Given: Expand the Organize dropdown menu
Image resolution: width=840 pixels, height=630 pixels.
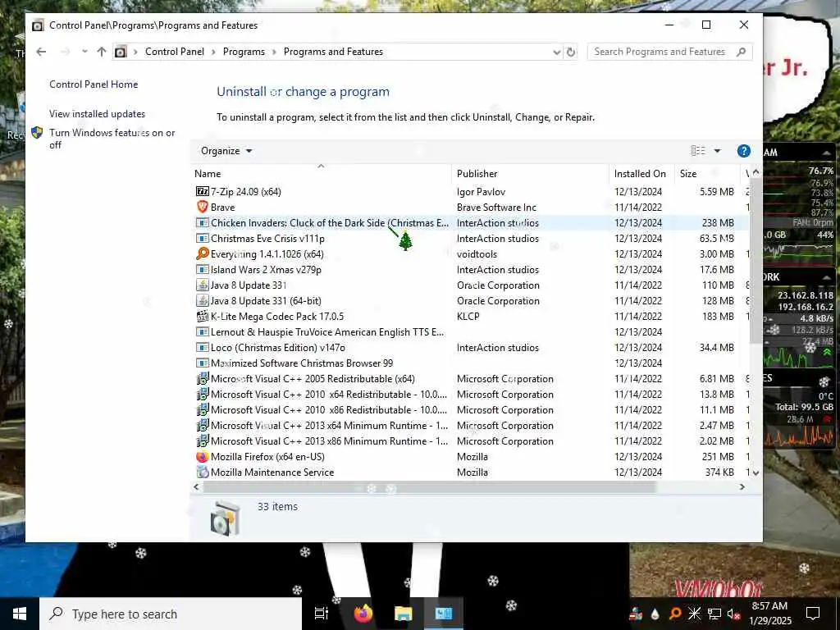Looking at the screenshot, I should tap(226, 151).
